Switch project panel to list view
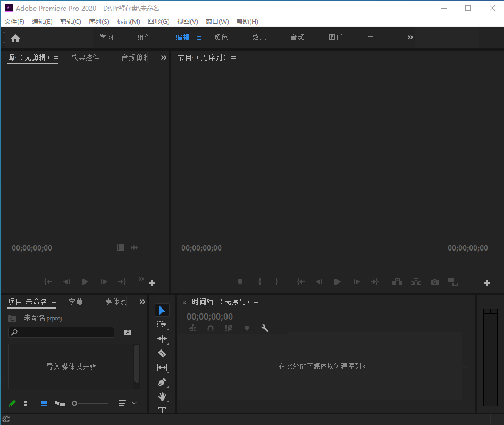Viewport: 504px width, 425px height. [28, 403]
